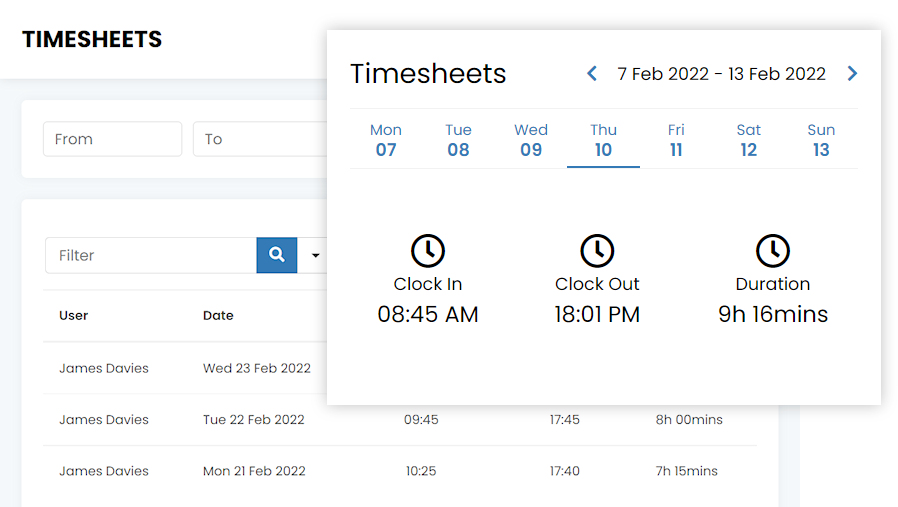The image size is (898, 507).
Task: Switch to Wed 09 tab
Action: click(x=531, y=140)
